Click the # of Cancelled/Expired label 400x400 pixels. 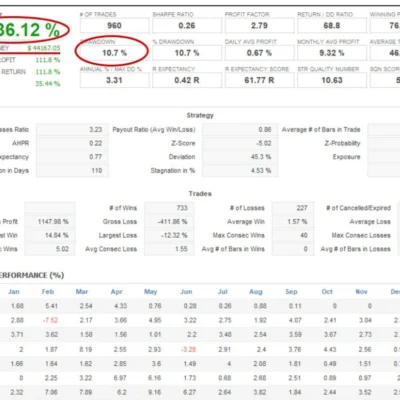(358, 208)
